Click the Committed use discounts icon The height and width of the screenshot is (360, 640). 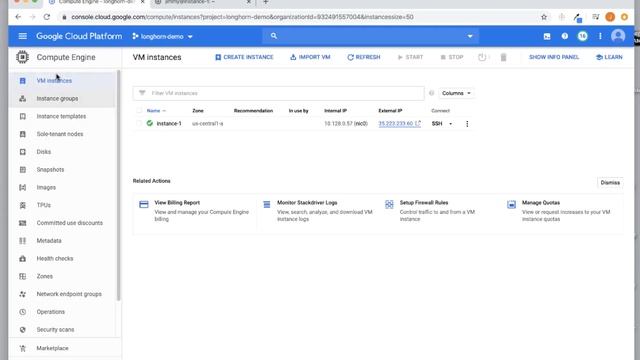[22, 223]
